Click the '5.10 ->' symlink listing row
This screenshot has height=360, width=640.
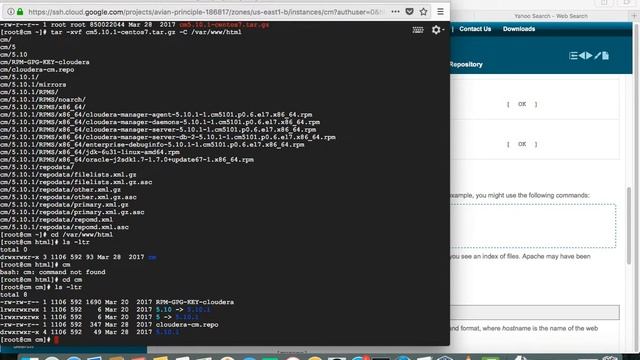coord(105,309)
